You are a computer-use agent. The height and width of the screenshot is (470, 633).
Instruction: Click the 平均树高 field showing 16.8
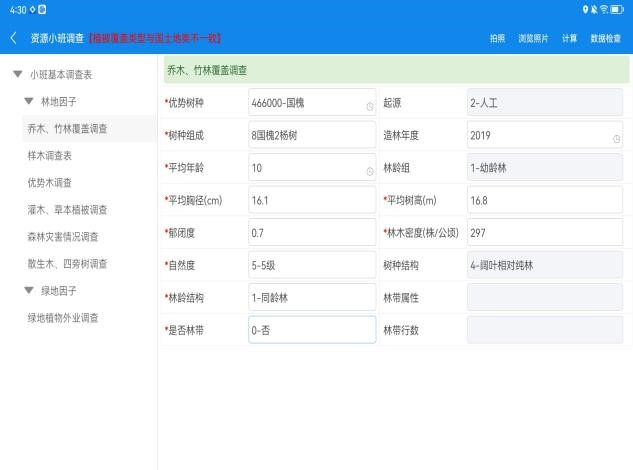coord(545,200)
